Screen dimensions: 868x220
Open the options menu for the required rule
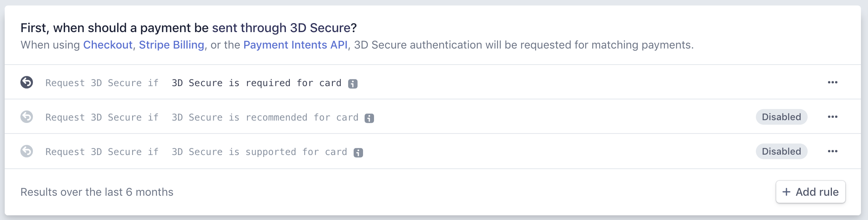click(x=832, y=82)
